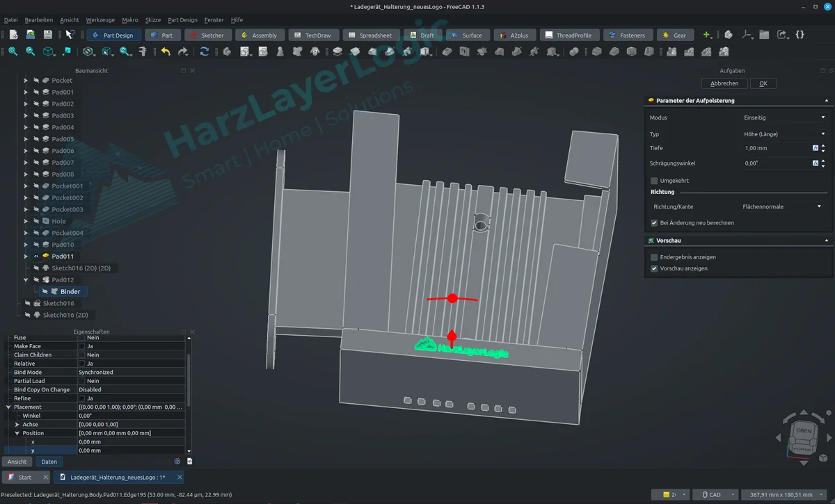Open the Modus dropdown set to Einseitig
This screenshot has height=504, width=835.
[x=784, y=117]
